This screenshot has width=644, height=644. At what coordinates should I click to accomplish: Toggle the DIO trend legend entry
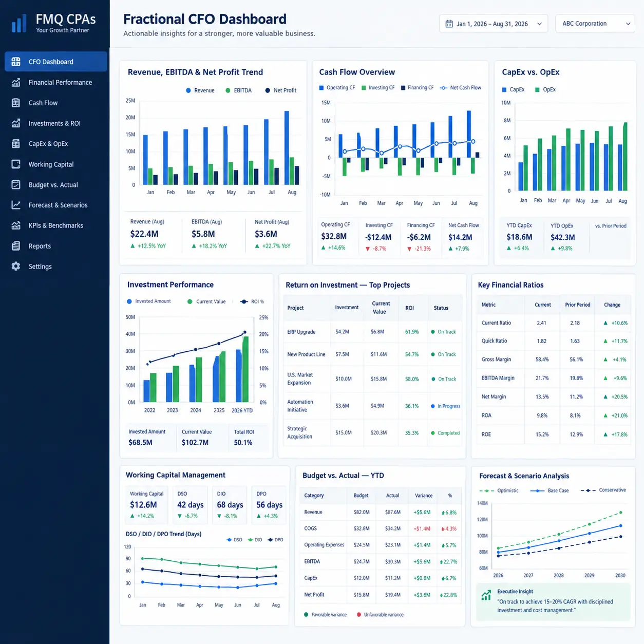[x=255, y=540]
